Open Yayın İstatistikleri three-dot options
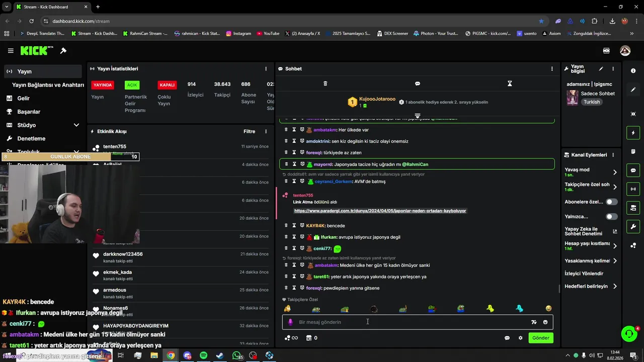Screen dimensions: 644x362 [x=266, y=69]
